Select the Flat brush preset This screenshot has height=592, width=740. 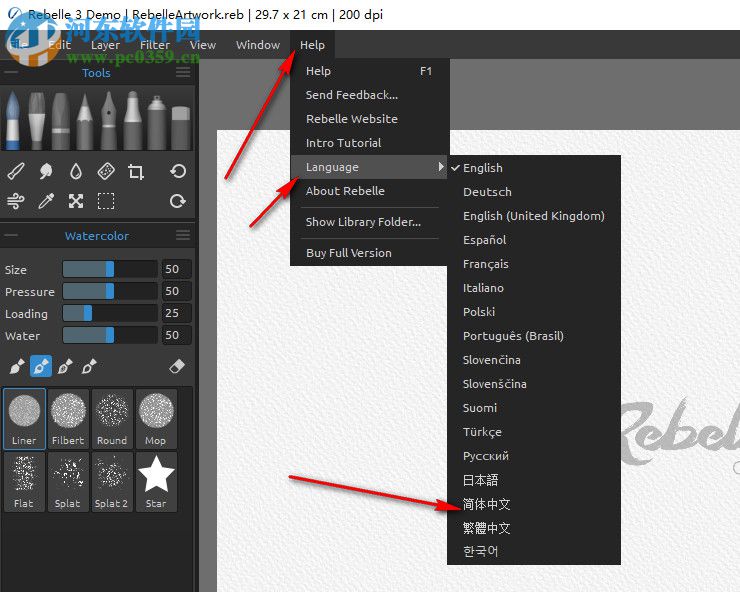pos(24,482)
